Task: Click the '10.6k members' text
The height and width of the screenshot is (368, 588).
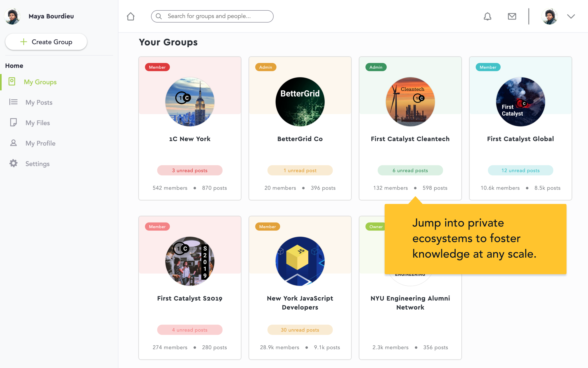Action: [x=500, y=188]
